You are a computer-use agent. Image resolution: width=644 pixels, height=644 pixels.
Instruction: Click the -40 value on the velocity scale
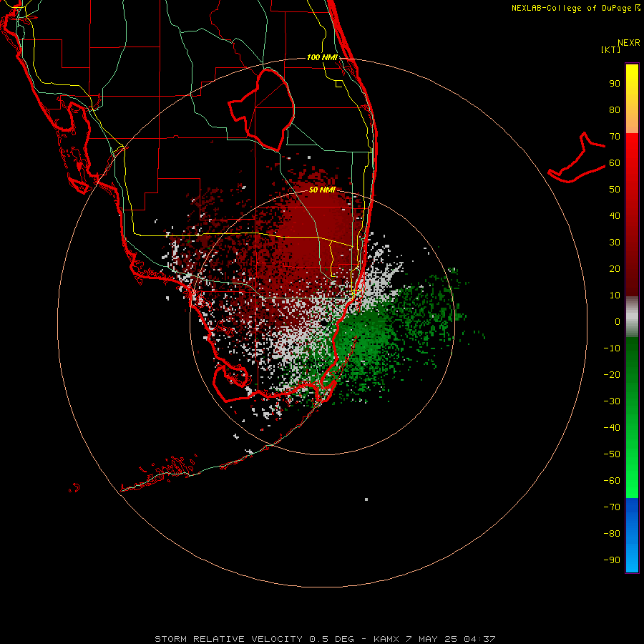pos(612,428)
